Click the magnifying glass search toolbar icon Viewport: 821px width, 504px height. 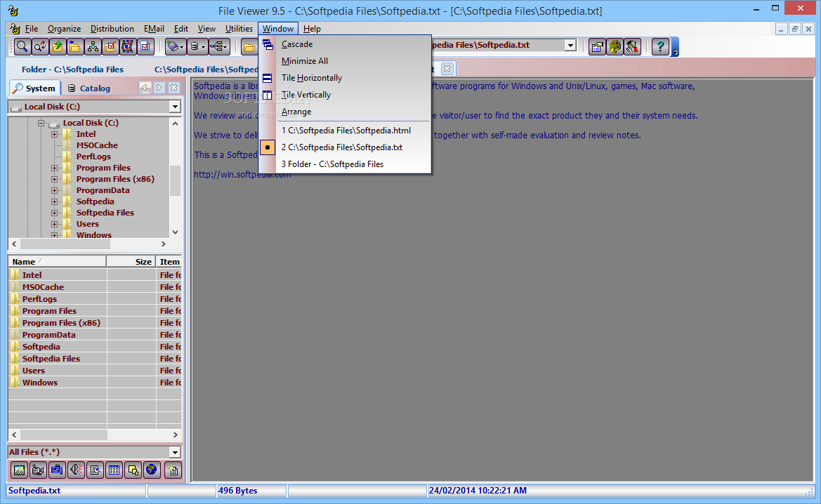(22, 46)
